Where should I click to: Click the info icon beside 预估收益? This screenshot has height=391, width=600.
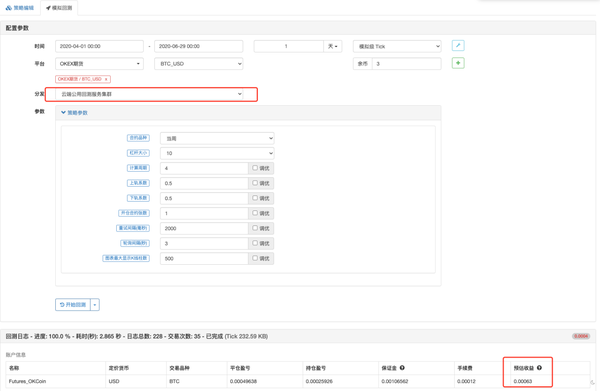539,368
